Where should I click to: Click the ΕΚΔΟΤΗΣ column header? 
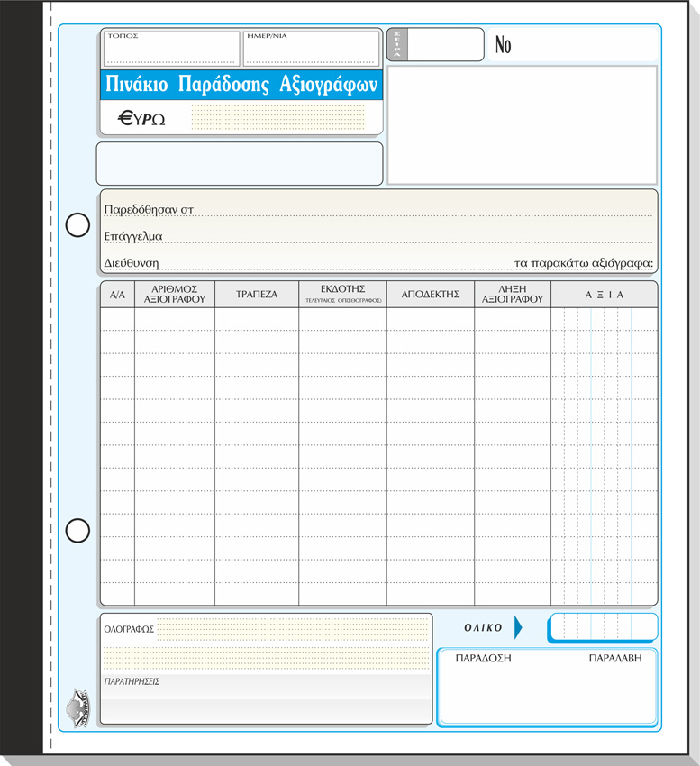pyautogui.click(x=342, y=294)
